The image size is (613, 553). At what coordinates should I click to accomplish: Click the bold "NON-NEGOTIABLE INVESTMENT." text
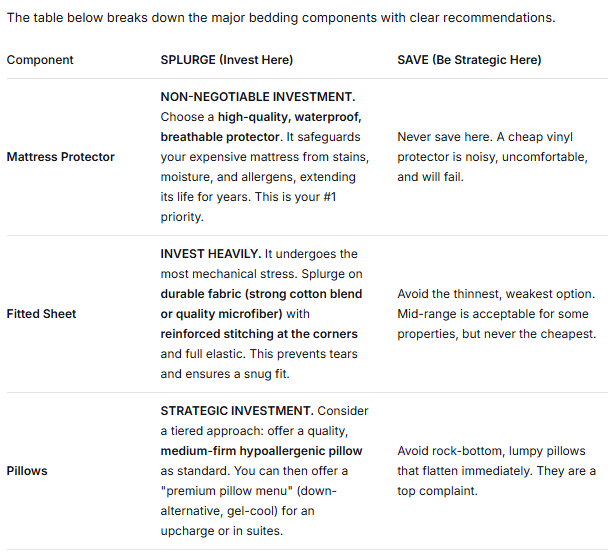pyautogui.click(x=258, y=97)
